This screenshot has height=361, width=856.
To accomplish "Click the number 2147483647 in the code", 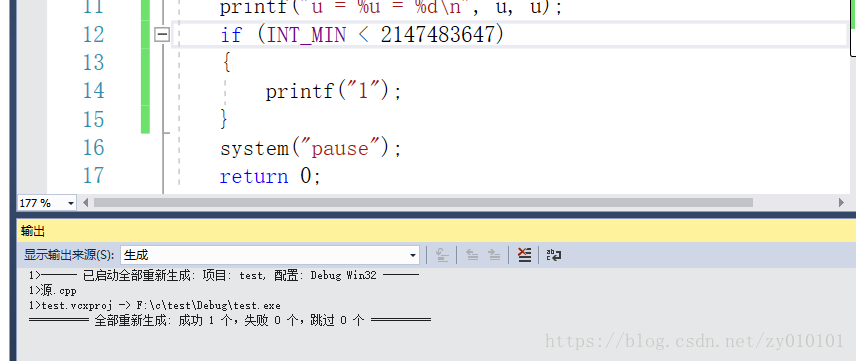I will 437,35.
